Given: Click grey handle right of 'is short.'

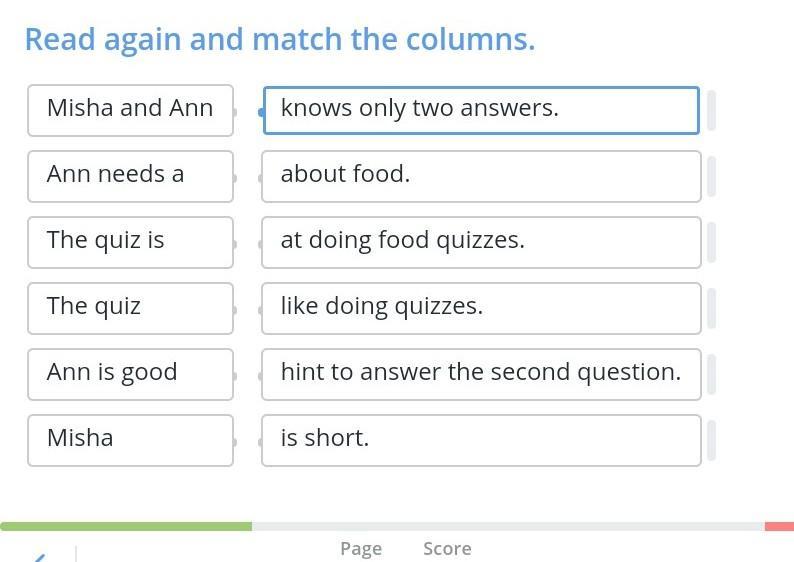Looking at the screenshot, I should (711, 440).
